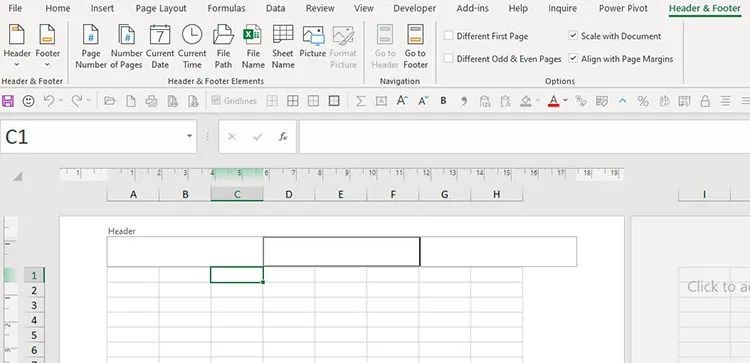Open the Page Layout ribbon tab
750x363 pixels.
coord(161,8)
